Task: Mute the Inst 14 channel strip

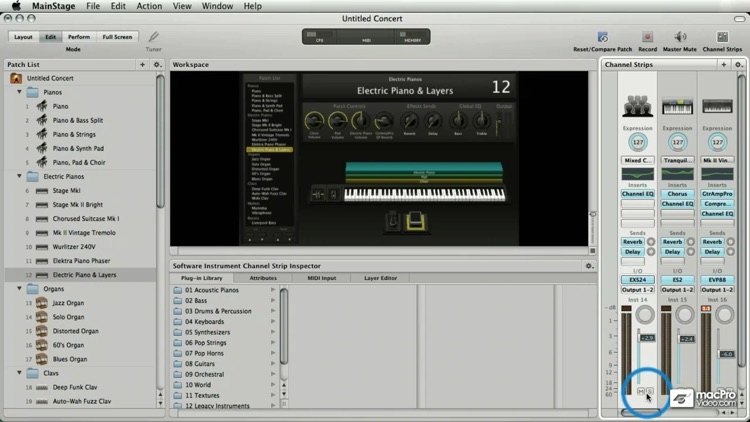Action: coord(641,391)
